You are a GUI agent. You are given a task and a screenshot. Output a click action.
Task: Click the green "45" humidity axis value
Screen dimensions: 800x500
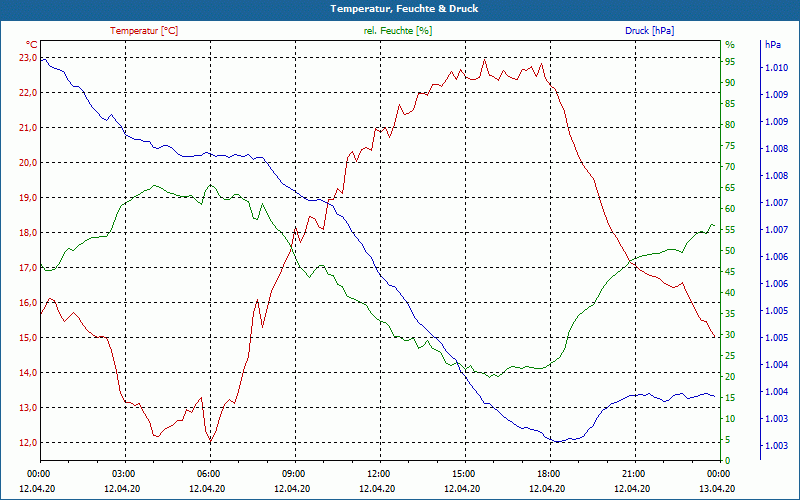pyautogui.click(x=730, y=272)
